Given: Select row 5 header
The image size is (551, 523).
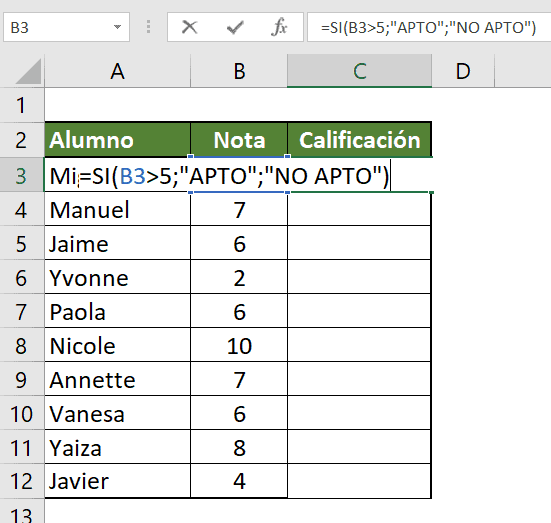Looking at the screenshot, I should pyautogui.click(x=22, y=244).
